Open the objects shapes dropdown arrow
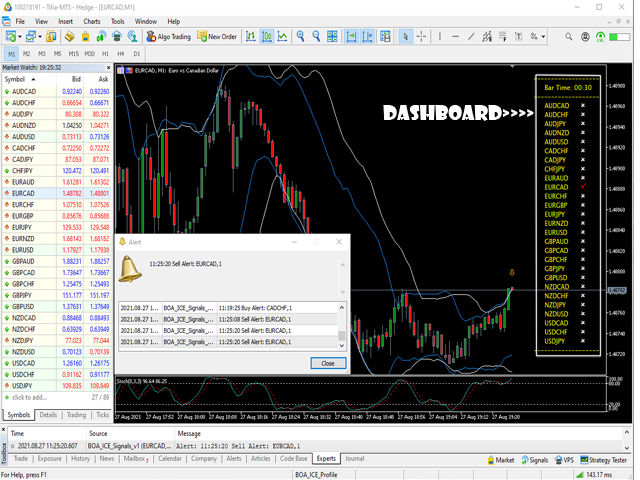This screenshot has height=480, width=640. coord(543,37)
